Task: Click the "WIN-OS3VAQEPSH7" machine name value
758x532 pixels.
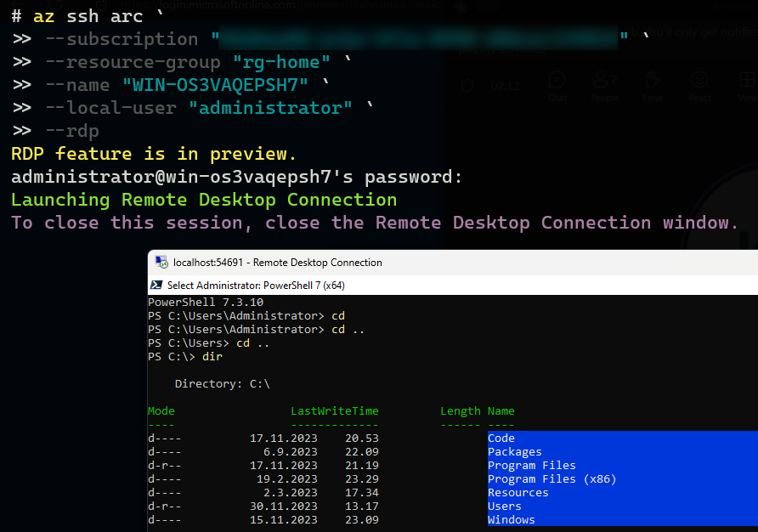Action: tap(215, 85)
